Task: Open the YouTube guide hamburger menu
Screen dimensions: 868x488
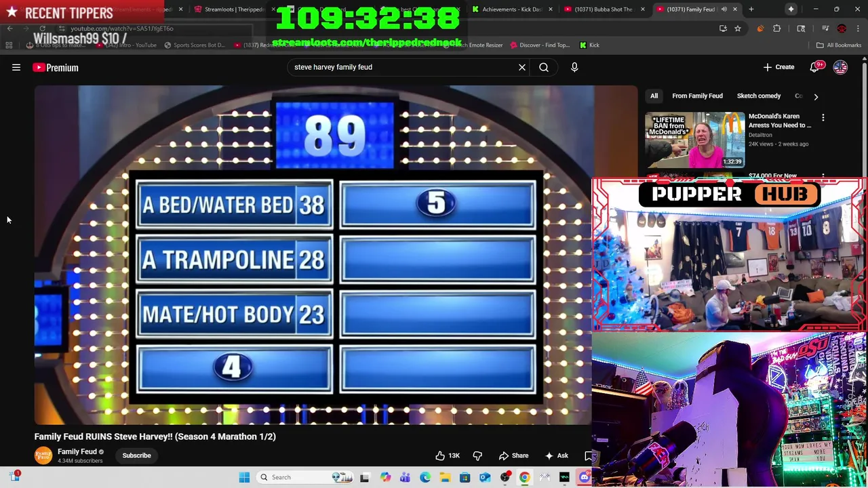Action: (x=16, y=67)
